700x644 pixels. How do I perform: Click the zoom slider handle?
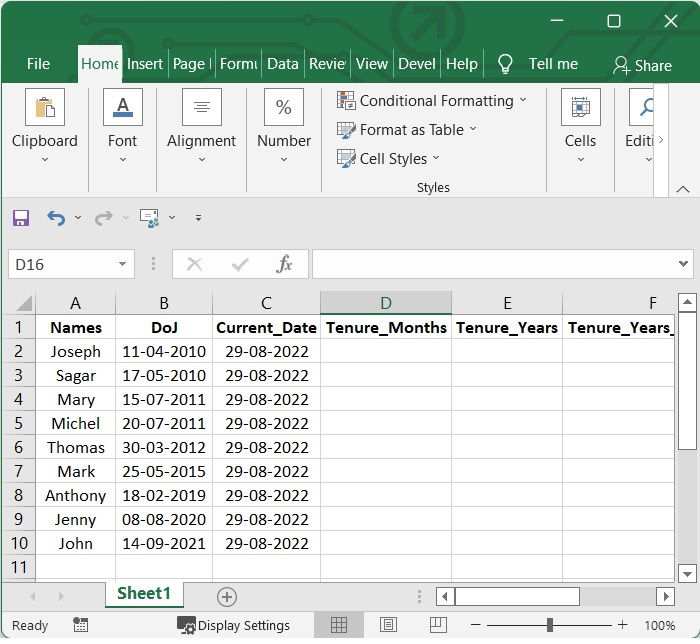548,626
